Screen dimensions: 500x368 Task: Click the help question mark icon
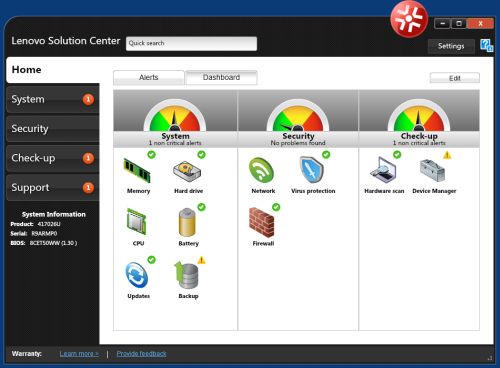[x=486, y=46]
